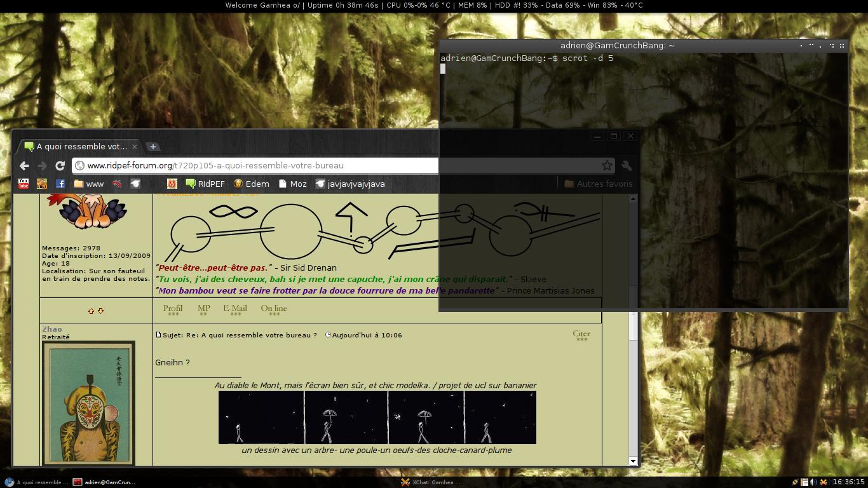This screenshot has width=868, height=488.
Task: Click Zhao's avatar image
Action: pos(88,403)
